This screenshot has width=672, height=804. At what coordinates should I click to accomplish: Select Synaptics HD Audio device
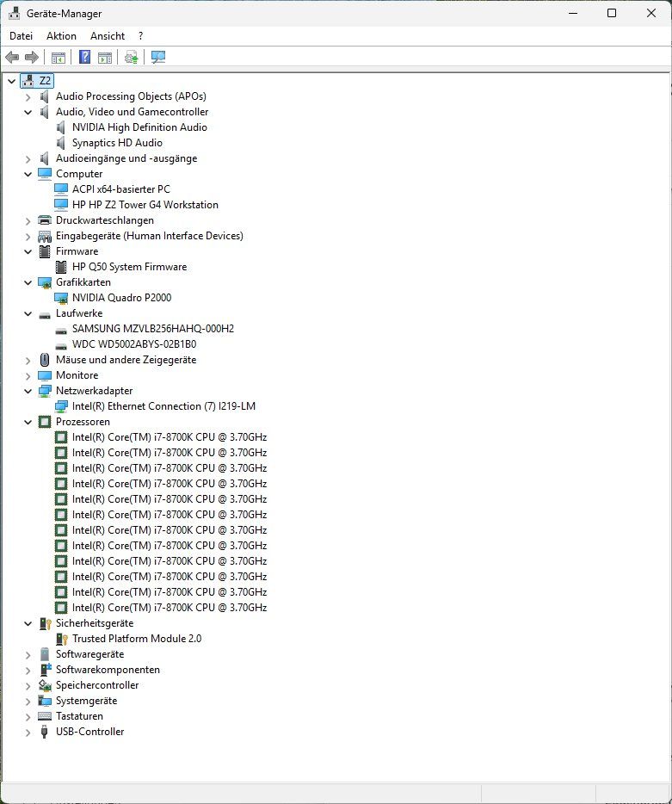point(117,143)
